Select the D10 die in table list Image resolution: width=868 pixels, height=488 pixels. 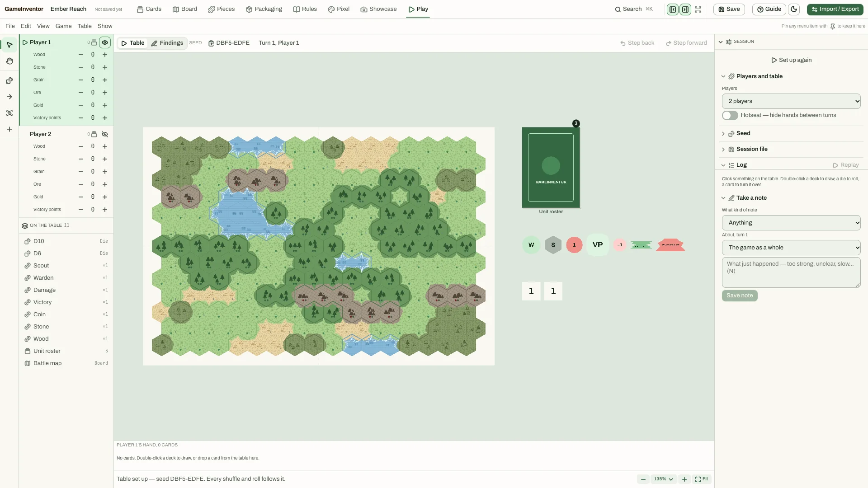pyautogui.click(x=66, y=241)
